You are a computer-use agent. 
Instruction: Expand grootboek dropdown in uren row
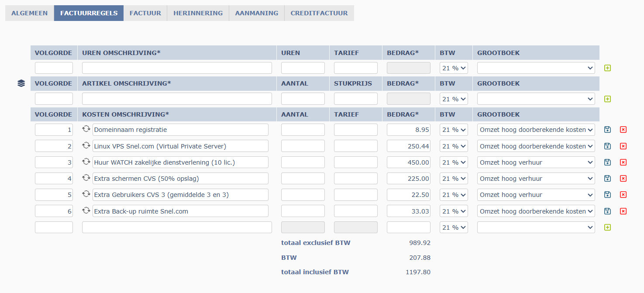click(536, 68)
